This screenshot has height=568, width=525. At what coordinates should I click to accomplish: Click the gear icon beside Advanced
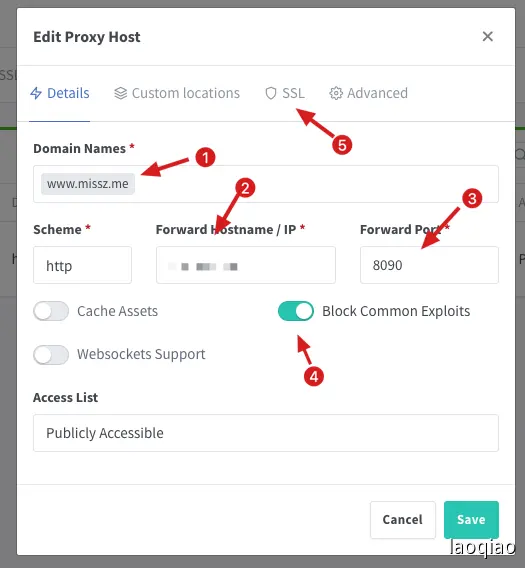336,93
